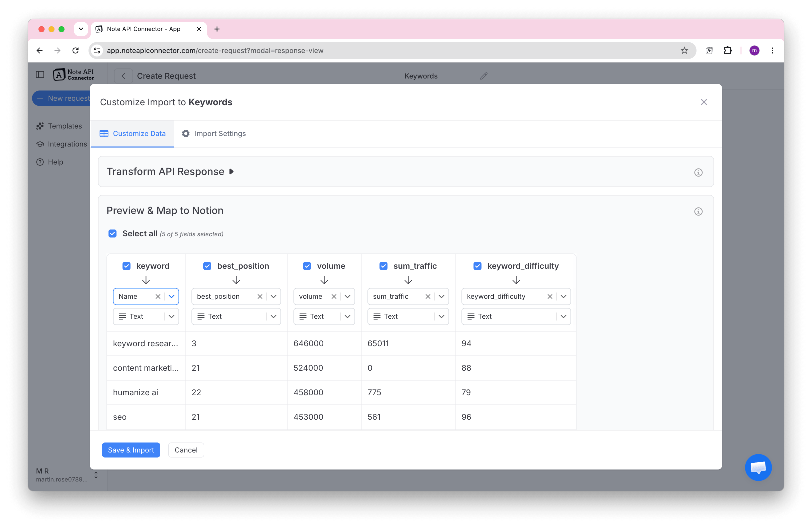Image resolution: width=812 pixels, height=528 pixels.
Task: Open a new browser tab
Action: click(217, 29)
